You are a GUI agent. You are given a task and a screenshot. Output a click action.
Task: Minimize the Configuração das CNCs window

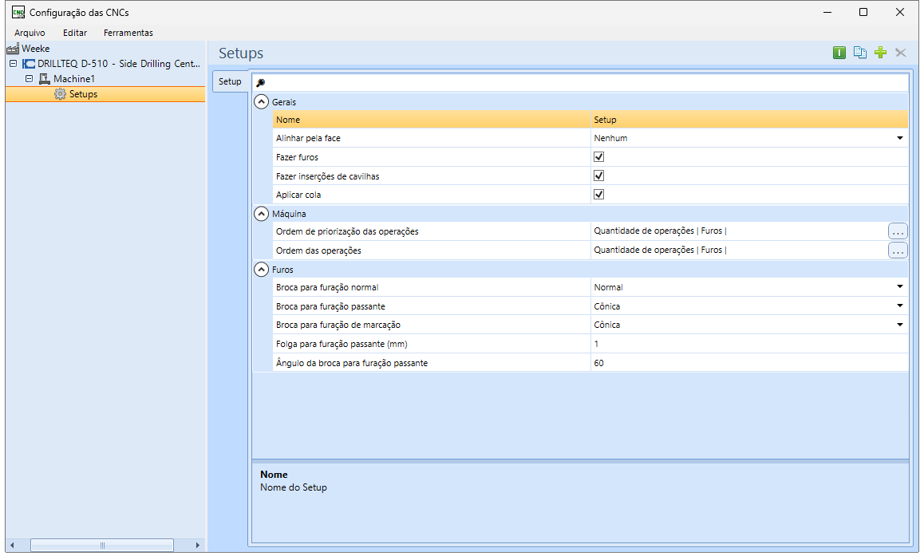point(827,13)
